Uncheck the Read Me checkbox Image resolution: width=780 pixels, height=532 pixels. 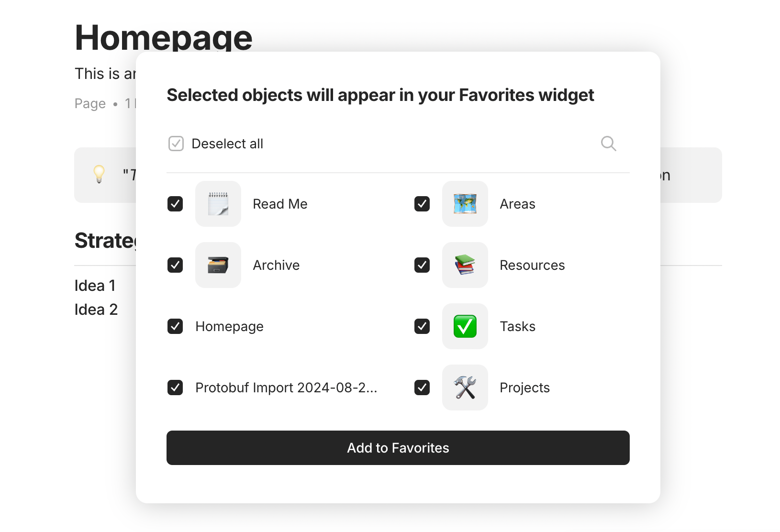pyautogui.click(x=175, y=204)
